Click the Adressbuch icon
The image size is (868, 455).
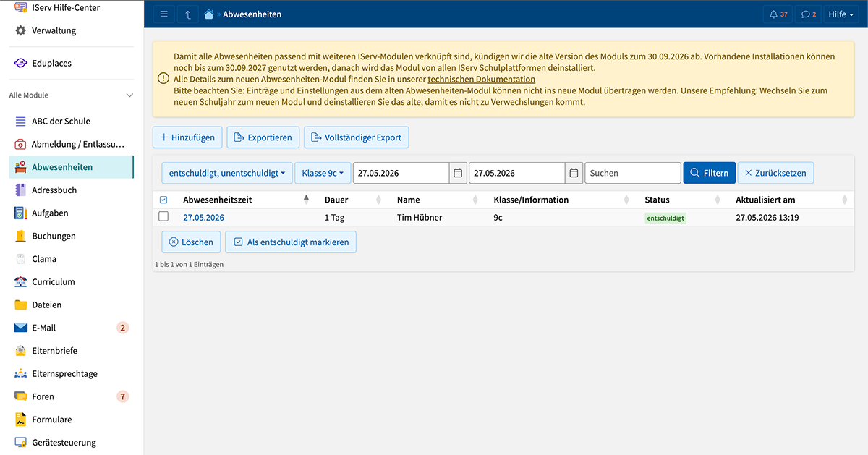(x=20, y=190)
